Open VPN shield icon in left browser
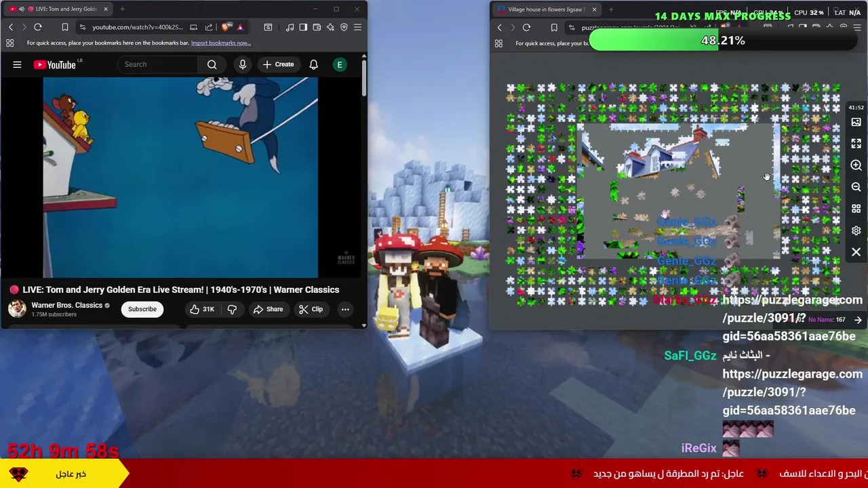Screen dimensions: 868x488 [344, 27]
